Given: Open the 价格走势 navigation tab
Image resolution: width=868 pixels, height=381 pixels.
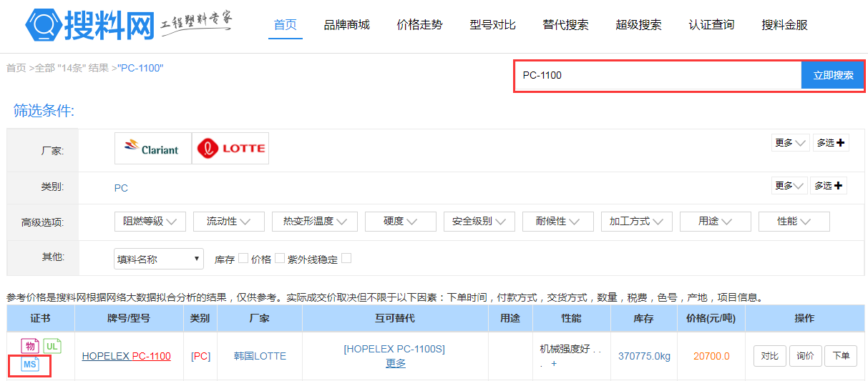Looking at the screenshot, I should tap(419, 25).
